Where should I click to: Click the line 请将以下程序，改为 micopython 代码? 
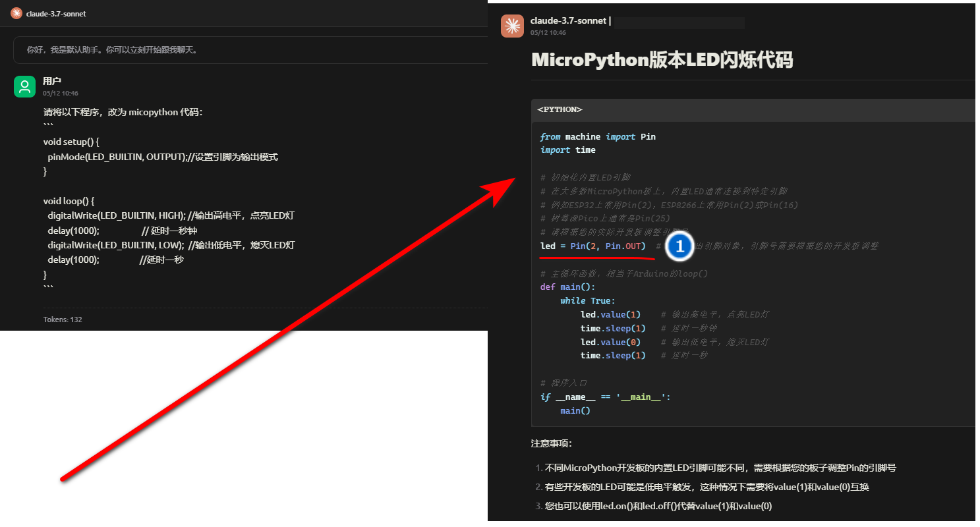pyautogui.click(x=123, y=112)
